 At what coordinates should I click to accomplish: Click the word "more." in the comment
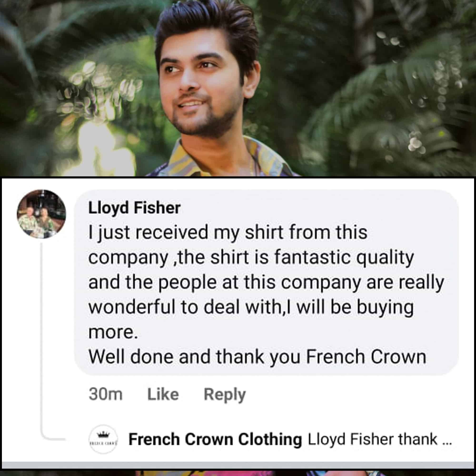pos(113,332)
